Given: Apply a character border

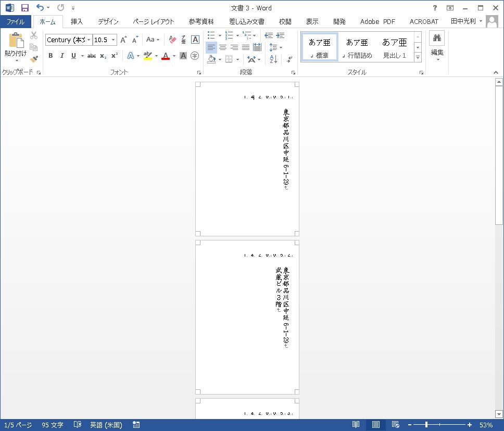Looking at the screenshot, I should click(195, 40).
